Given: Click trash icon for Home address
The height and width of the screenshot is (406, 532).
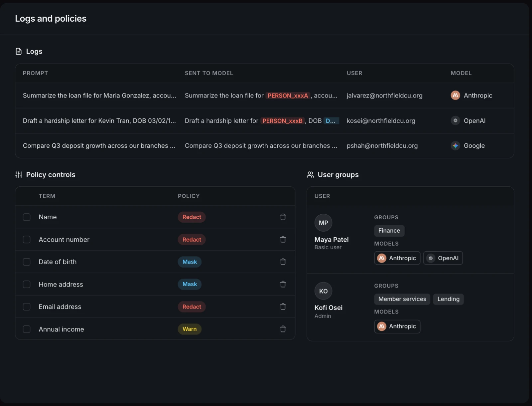Looking at the screenshot, I should (x=283, y=284).
